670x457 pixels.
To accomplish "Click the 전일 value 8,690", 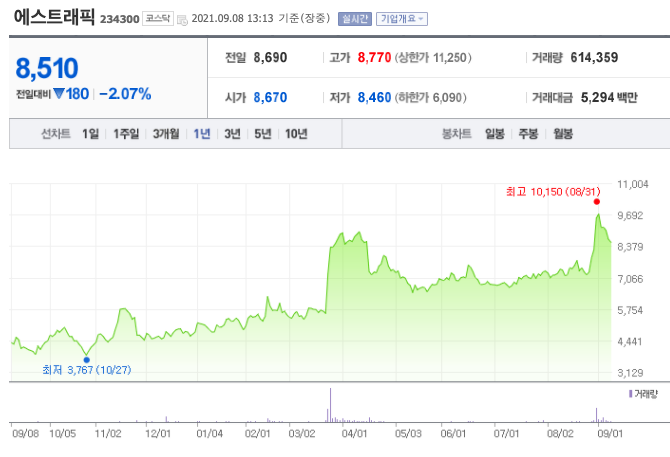I will coord(270,57).
